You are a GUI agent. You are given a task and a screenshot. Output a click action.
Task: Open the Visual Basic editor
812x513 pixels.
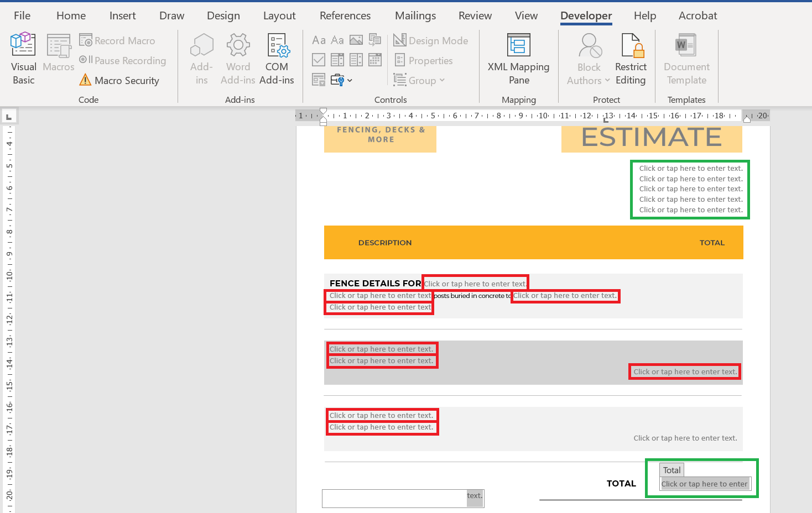point(23,59)
